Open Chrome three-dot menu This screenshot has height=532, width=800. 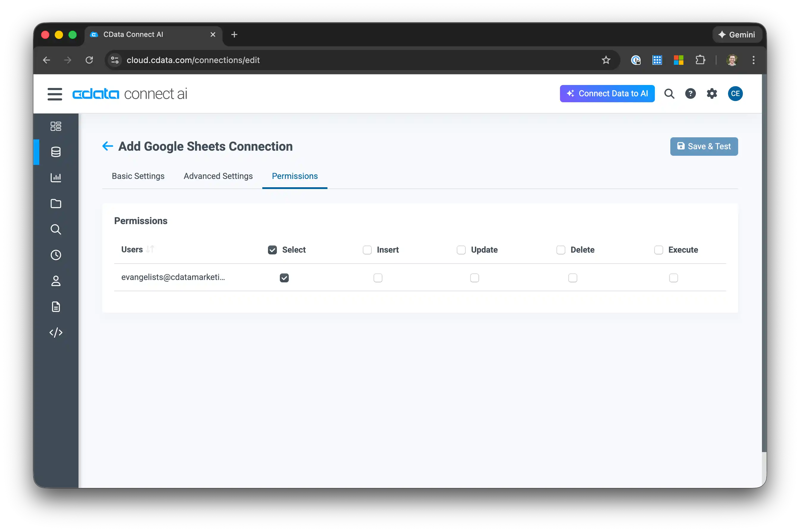[753, 60]
